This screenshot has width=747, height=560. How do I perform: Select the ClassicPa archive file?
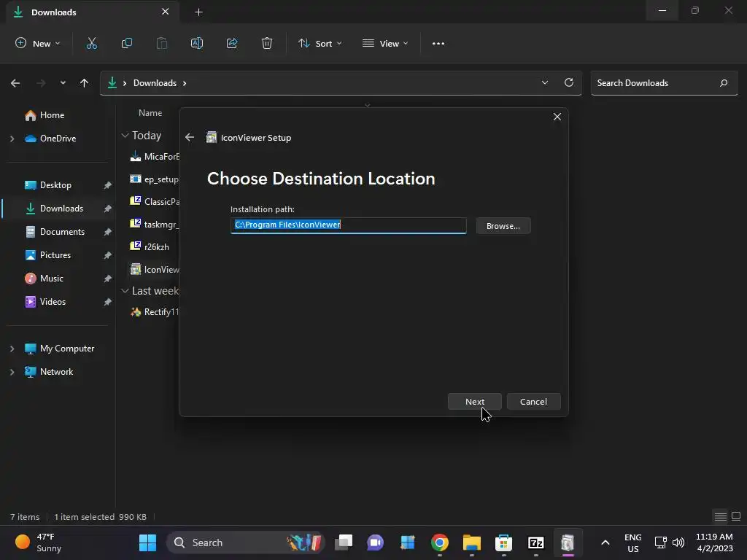tap(155, 201)
